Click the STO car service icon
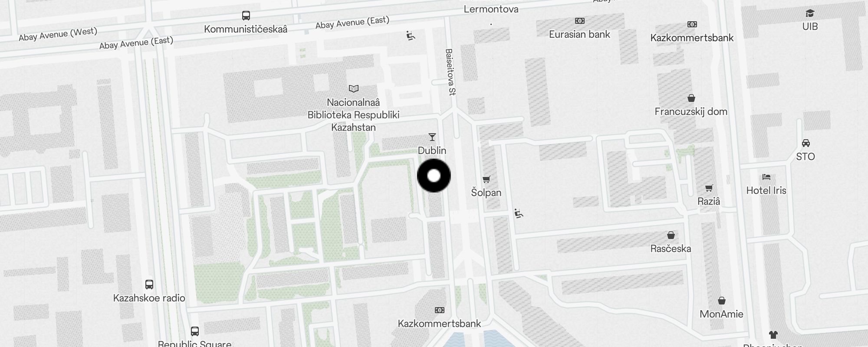The width and height of the screenshot is (868, 347). tap(806, 143)
